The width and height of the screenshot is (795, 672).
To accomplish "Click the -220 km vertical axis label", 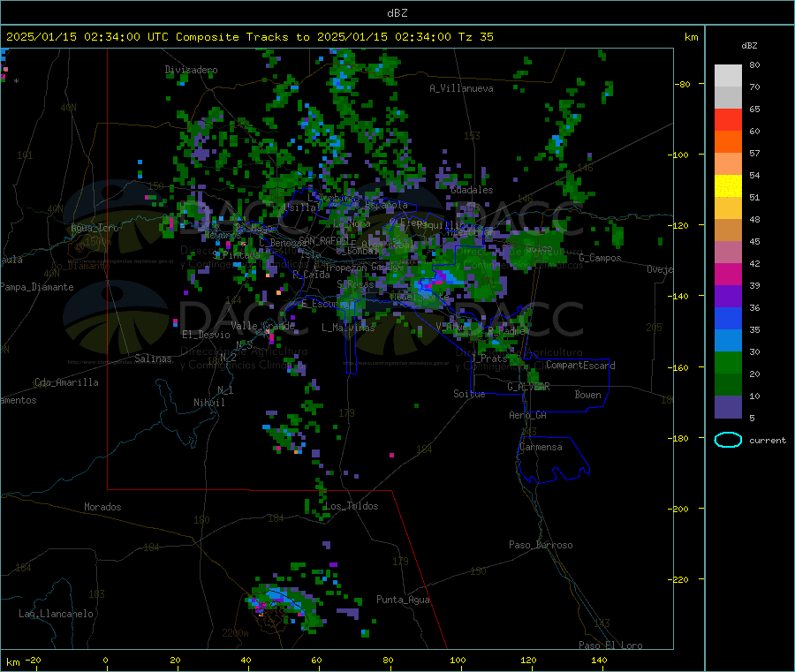I will 680,579.
